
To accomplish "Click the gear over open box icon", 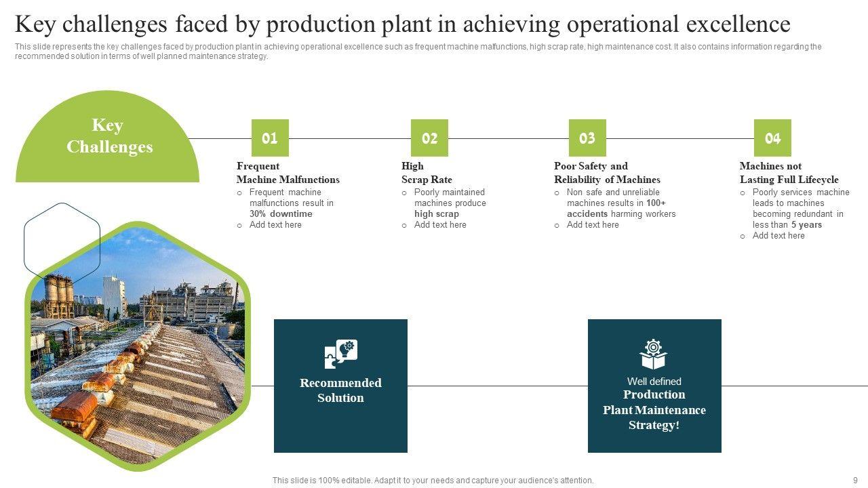I will click(653, 354).
